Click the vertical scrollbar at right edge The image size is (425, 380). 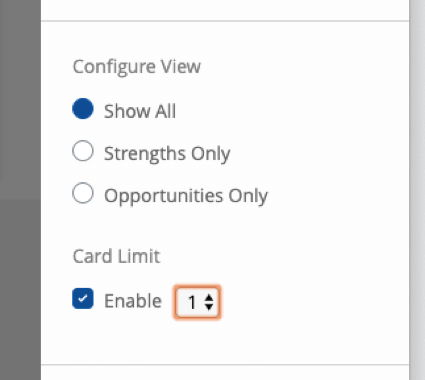click(x=417, y=190)
